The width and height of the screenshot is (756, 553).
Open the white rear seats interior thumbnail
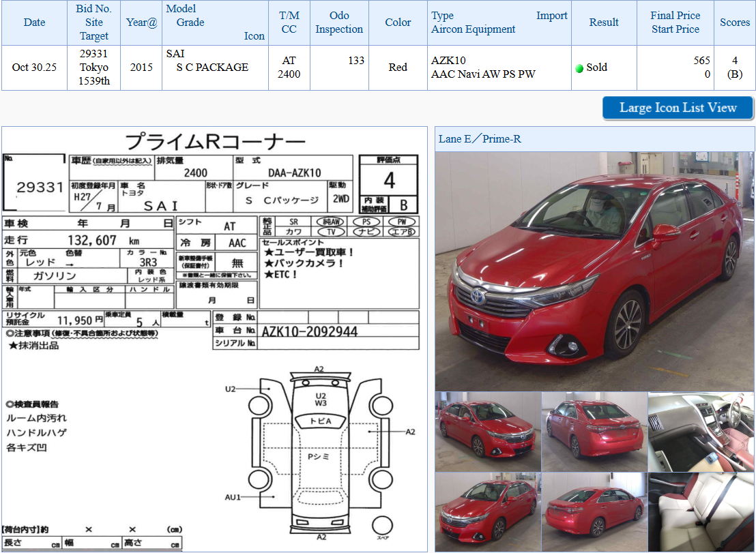click(701, 511)
